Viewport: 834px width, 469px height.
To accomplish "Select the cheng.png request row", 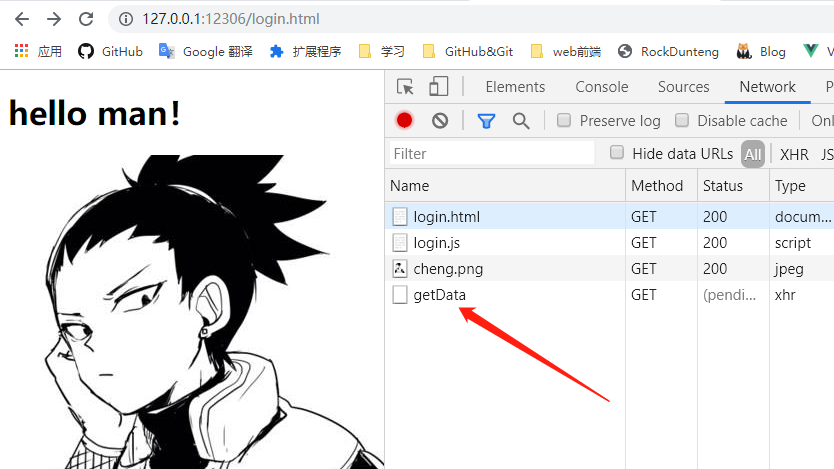I will pyautogui.click(x=610, y=269).
